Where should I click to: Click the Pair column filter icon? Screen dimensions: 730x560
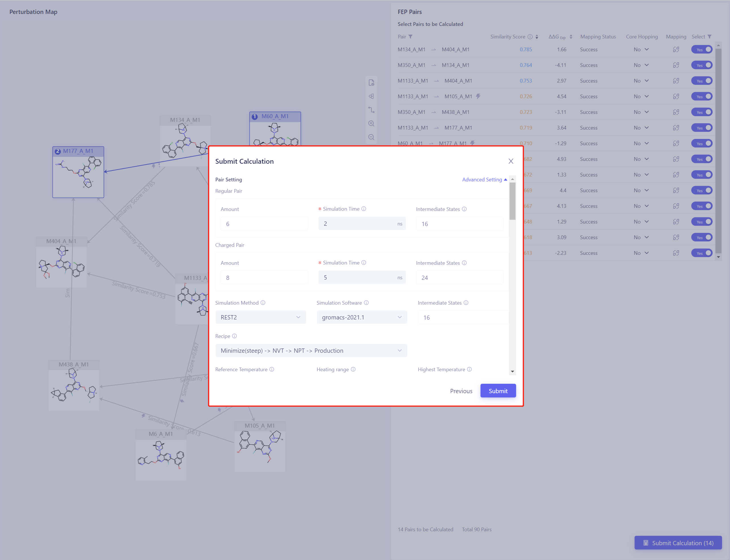410,37
